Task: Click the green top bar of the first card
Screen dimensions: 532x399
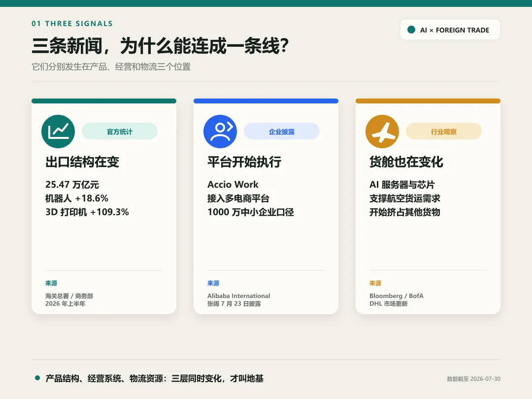Action: click(x=104, y=101)
